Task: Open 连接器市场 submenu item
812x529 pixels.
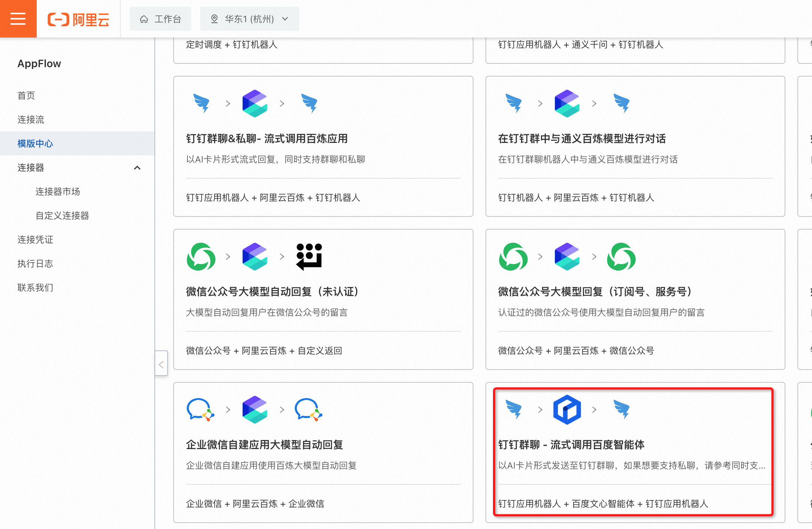Action: click(58, 192)
